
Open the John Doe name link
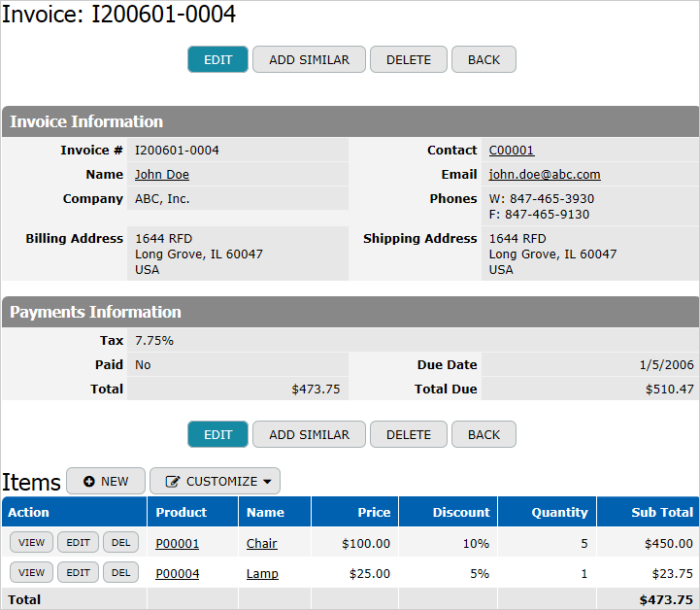click(x=162, y=175)
